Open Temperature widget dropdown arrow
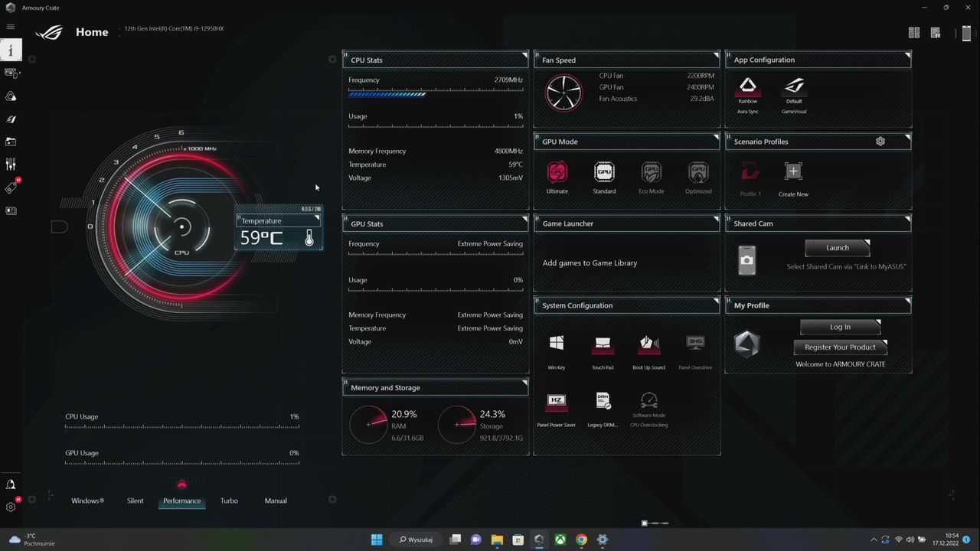Viewport: 980px width, 551px height. click(318, 219)
